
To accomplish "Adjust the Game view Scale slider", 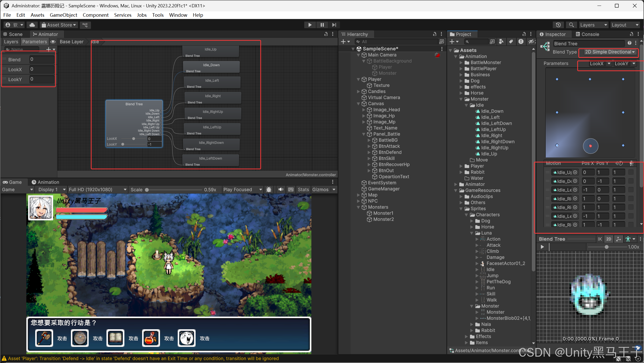I will tap(147, 190).
